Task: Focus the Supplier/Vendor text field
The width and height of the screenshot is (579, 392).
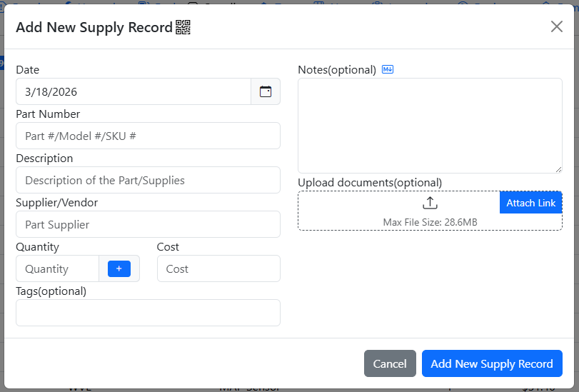Action: pyautogui.click(x=148, y=224)
